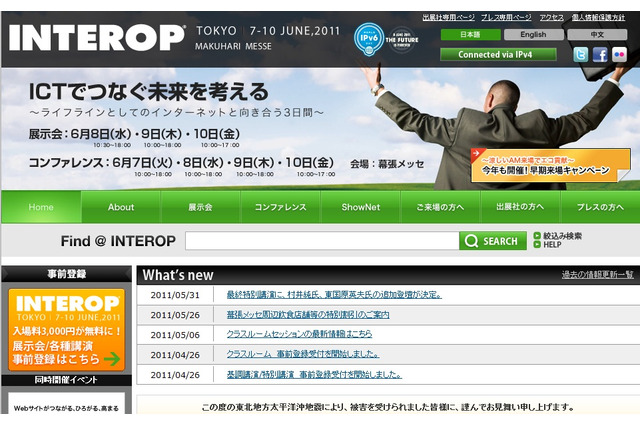This screenshot has width=640, height=426.
Task: Select the 2011/05/06 date text
Action: click(175, 335)
